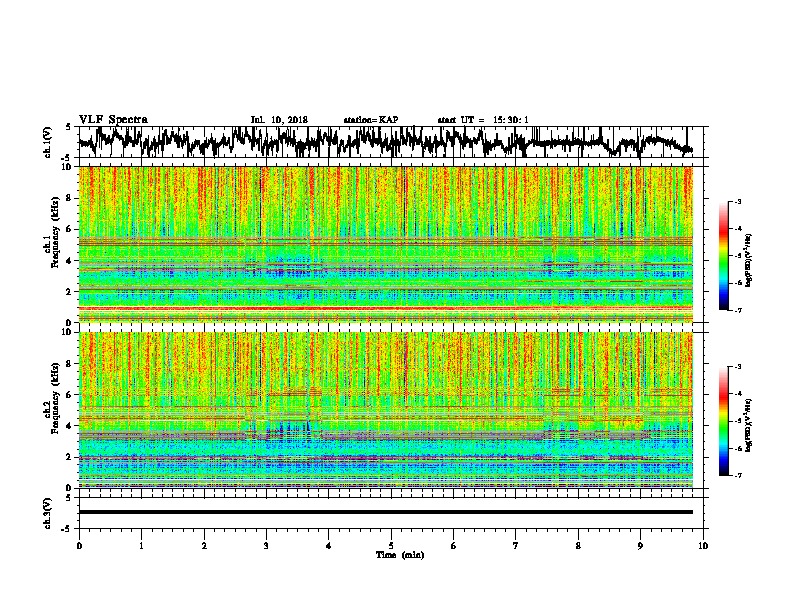This screenshot has height=612, width=792.
Task: Click the color scale bar beside ch.2 spectrogram
Action: (724, 421)
